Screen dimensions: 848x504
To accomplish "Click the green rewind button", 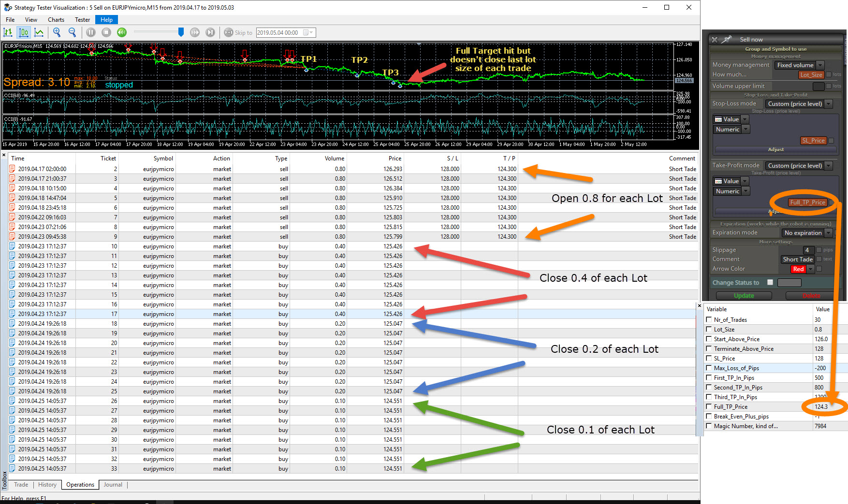I will point(122,32).
